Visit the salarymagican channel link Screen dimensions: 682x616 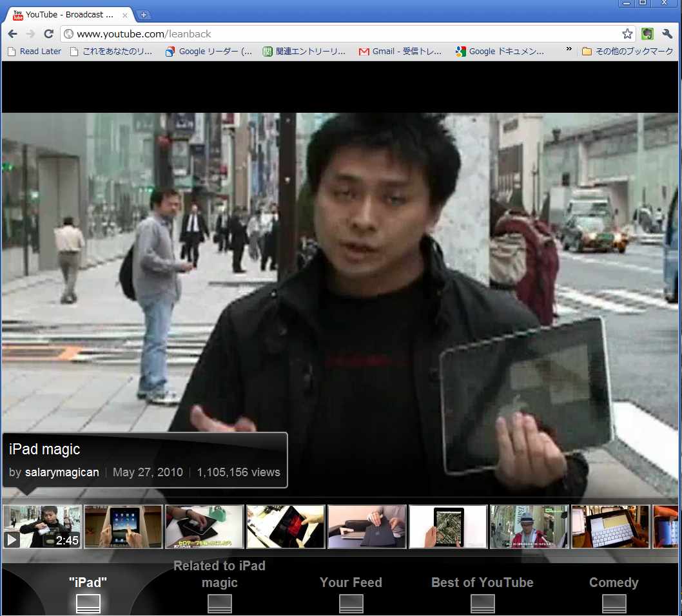tap(62, 472)
